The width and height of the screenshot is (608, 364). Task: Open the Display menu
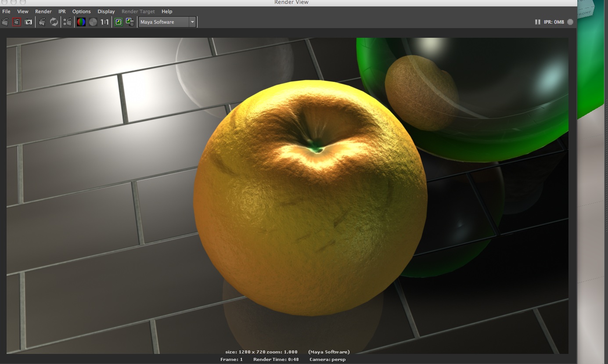tap(106, 11)
